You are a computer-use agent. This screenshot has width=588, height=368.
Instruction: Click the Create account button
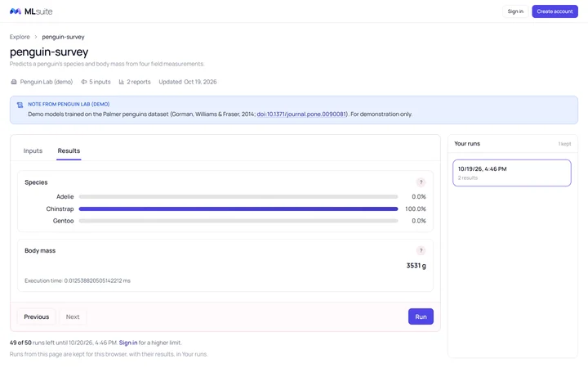pyautogui.click(x=555, y=11)
